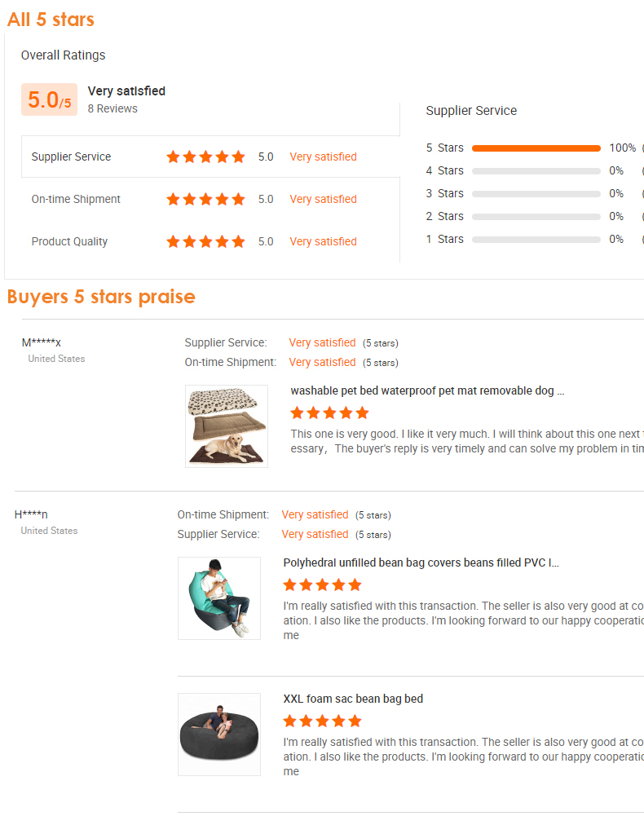This screenshot has width=644, height=825.
Task: Open washable pet bed waterproof pet mat link
Action: coord(427,391)
